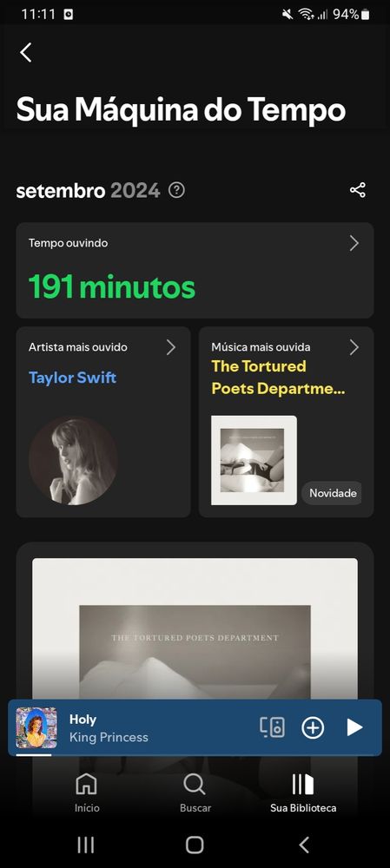Image resolution: width=390 pixels, height=868 pixels.
Task: Open the Buscar search tab
Action: pyautogui.click(x=195, y=792)
